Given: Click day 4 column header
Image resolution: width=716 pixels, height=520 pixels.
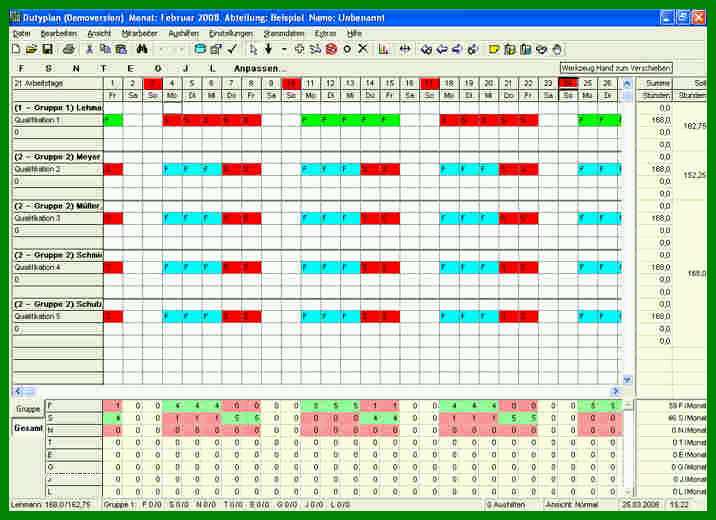Looking at the screenshot, I should pos(172,84).
